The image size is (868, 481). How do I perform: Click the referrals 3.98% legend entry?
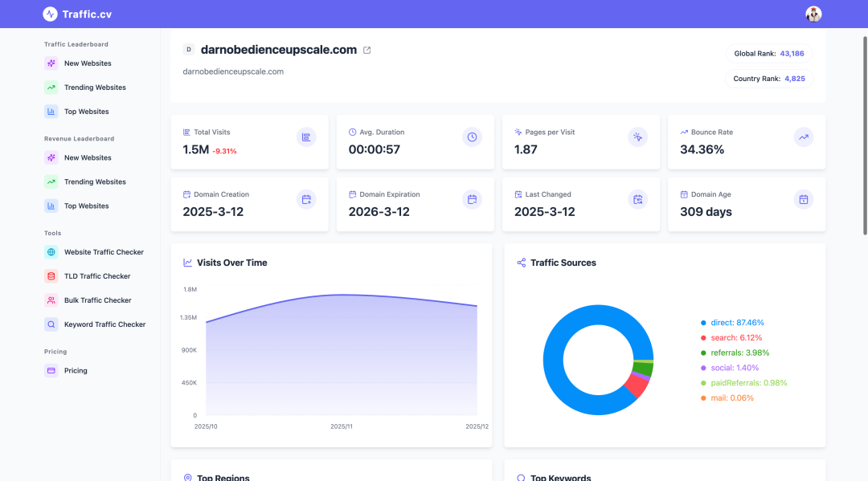(735, 353)
